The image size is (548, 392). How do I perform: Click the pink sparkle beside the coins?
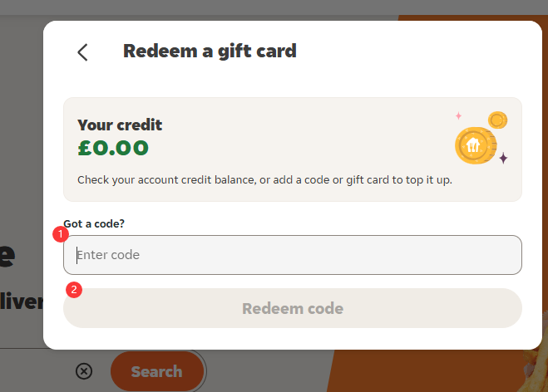pos(457,115)
